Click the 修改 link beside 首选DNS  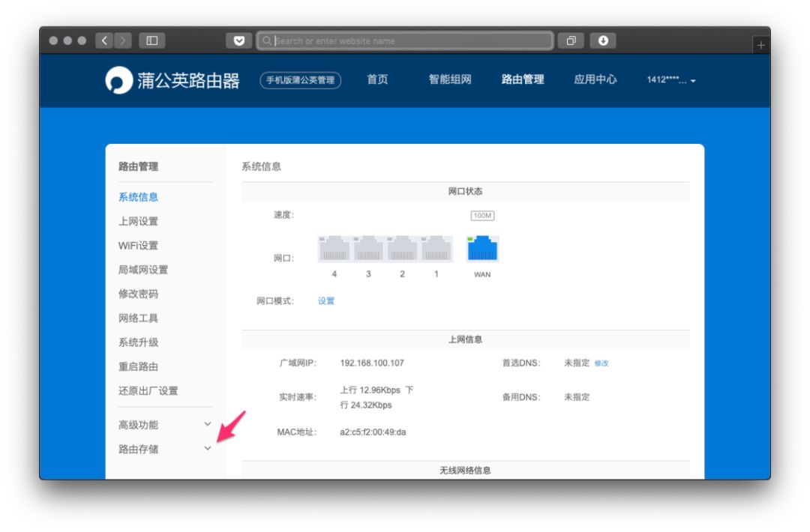tap(601, 363)
